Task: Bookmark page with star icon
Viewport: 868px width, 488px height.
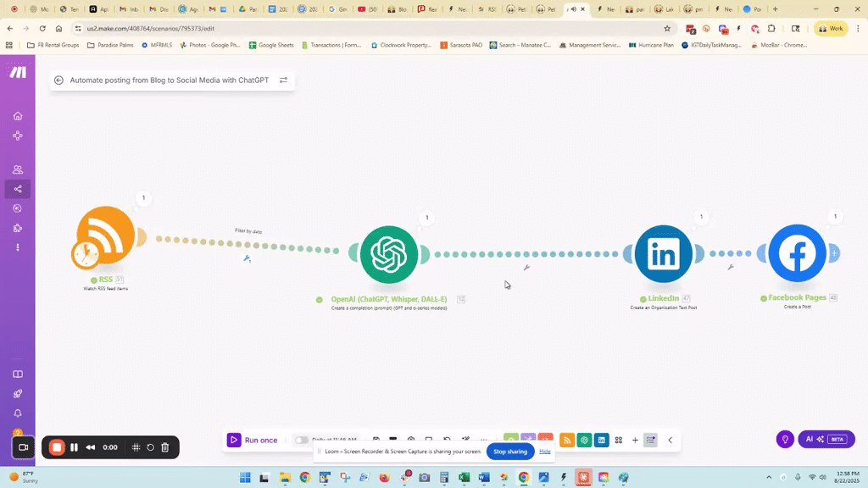Action: tap(667, 28)
